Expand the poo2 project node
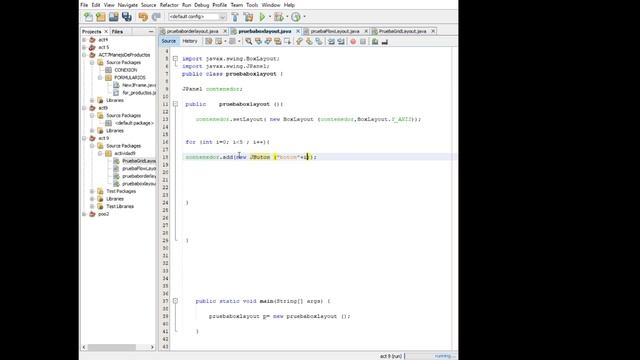The width and height of the screenshot is (640, 360). click(84, 214)
